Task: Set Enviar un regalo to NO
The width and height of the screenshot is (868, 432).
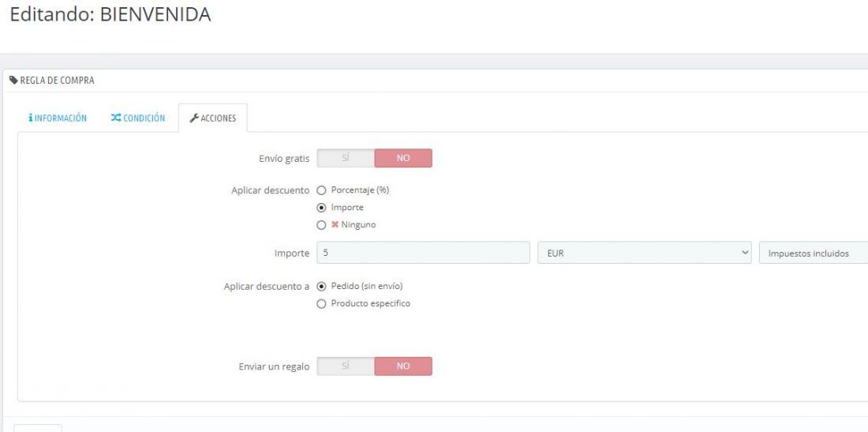Action: 403,366
